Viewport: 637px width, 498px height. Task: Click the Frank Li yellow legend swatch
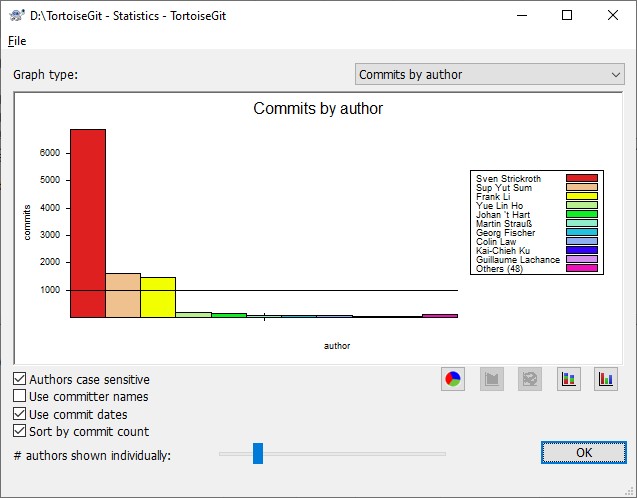582,196
